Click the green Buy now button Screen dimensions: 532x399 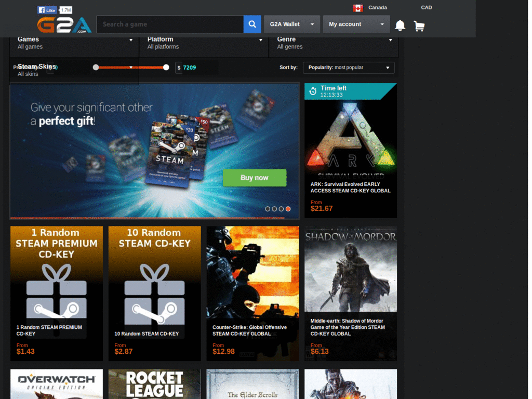click(x=255, y=178)
